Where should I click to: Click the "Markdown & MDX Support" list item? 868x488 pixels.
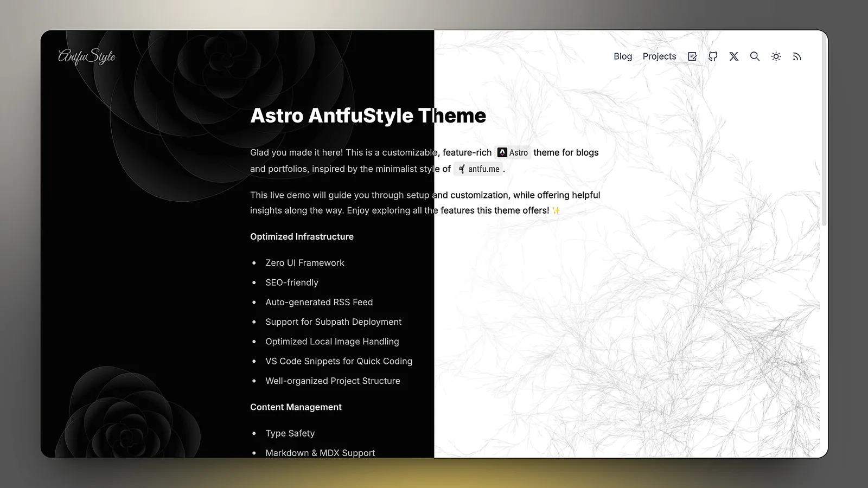[x=320, y=453]
